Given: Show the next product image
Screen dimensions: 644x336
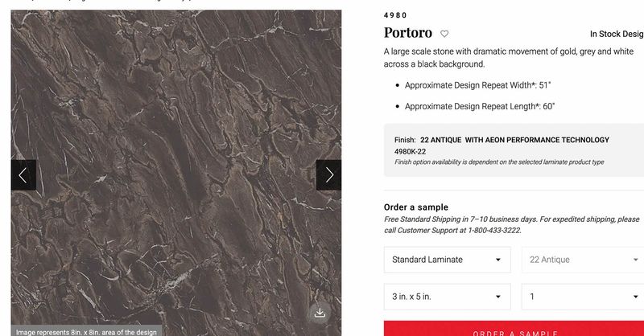Looking at the screenshot, I should point(328,174).
